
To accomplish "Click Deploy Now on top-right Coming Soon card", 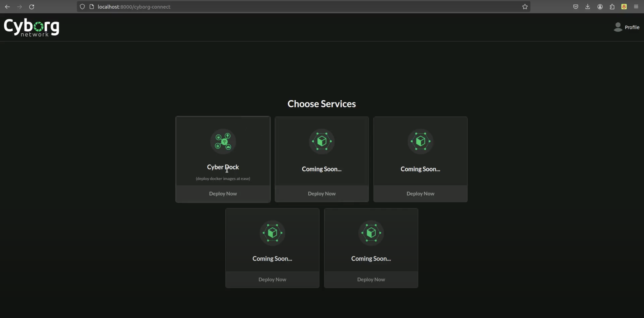I will [420, 193].
